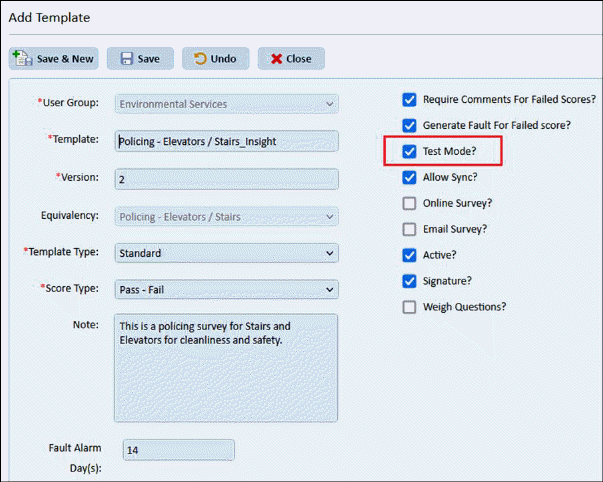Toggle the Allow Sync checkbox
Image resolution: width=603 pixels, height=482 pixels.
409,177
